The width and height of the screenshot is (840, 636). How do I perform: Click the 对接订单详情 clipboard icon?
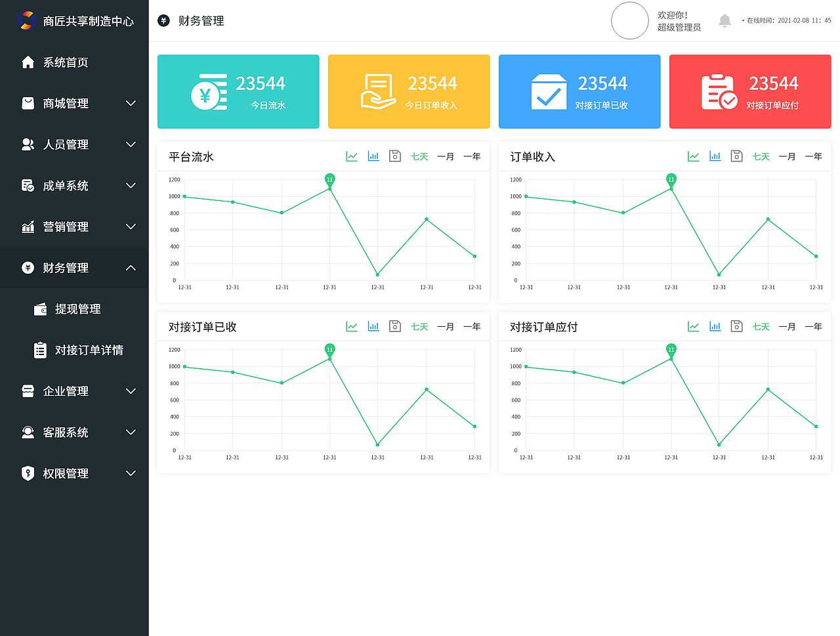40,350
